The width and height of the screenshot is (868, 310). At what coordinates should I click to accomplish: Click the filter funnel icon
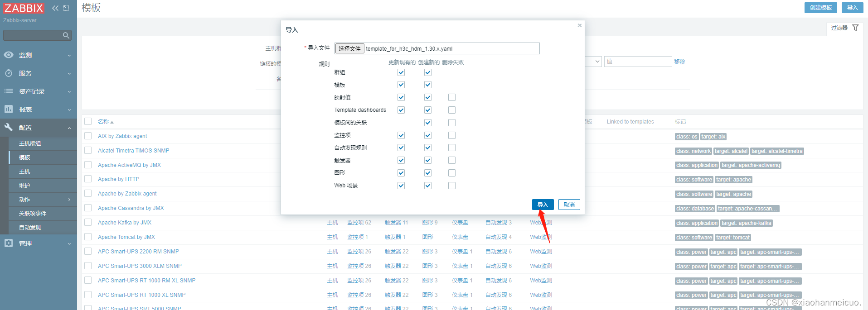[x=855, y=28]
